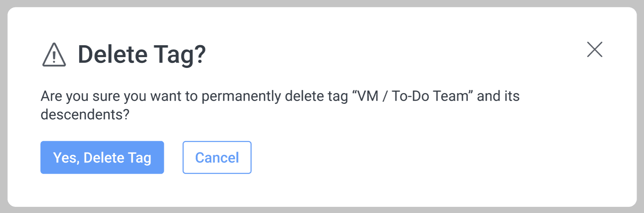
Task: Cancel the tag deletion
Action: pyautogui.click(x=217, y=157)
